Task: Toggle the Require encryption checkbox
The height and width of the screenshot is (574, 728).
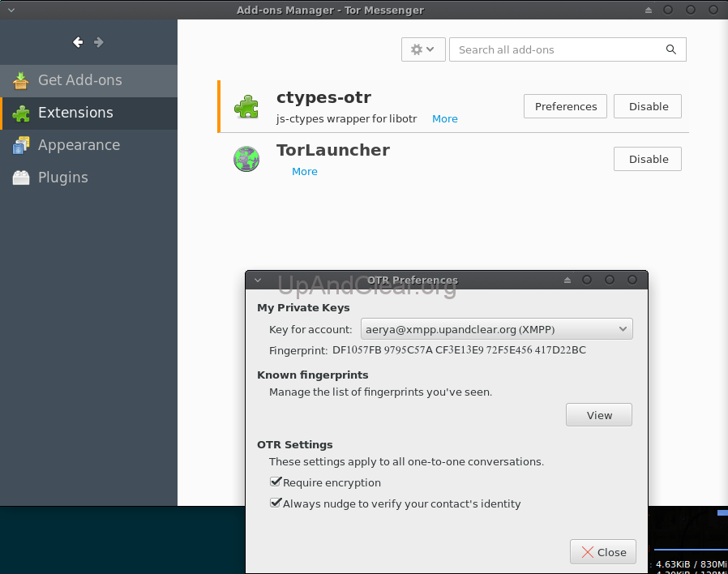Action: tap(276, 482)
